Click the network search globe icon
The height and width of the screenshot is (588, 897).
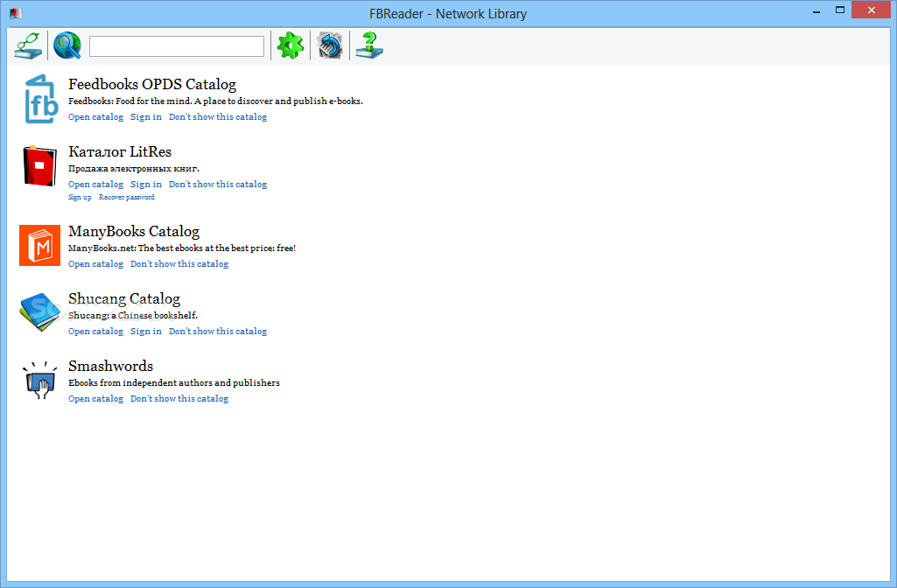coord(67,45)
